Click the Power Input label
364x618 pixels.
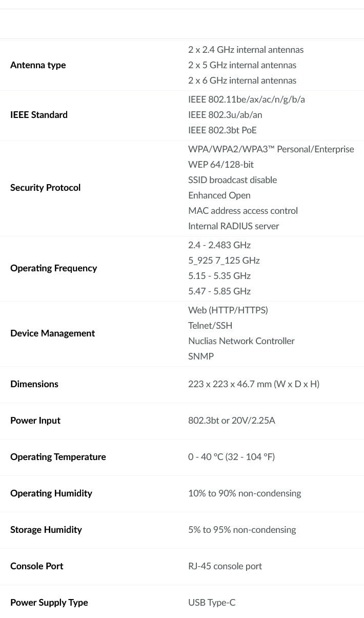click(35, 421)
